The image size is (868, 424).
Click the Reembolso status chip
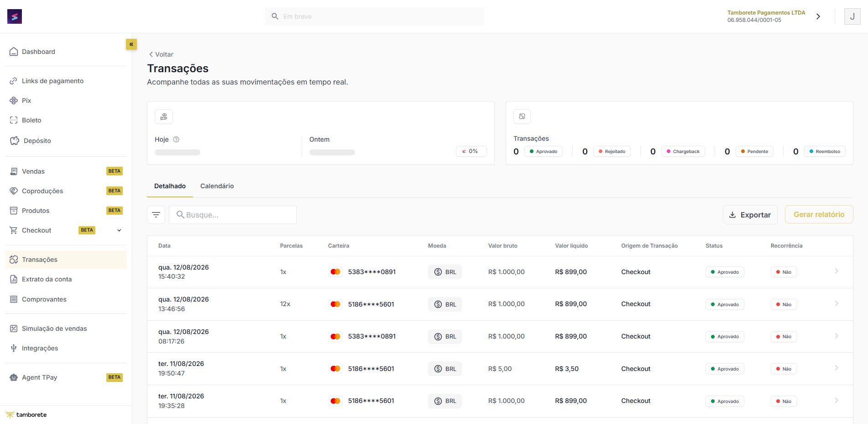click(825, 151)
